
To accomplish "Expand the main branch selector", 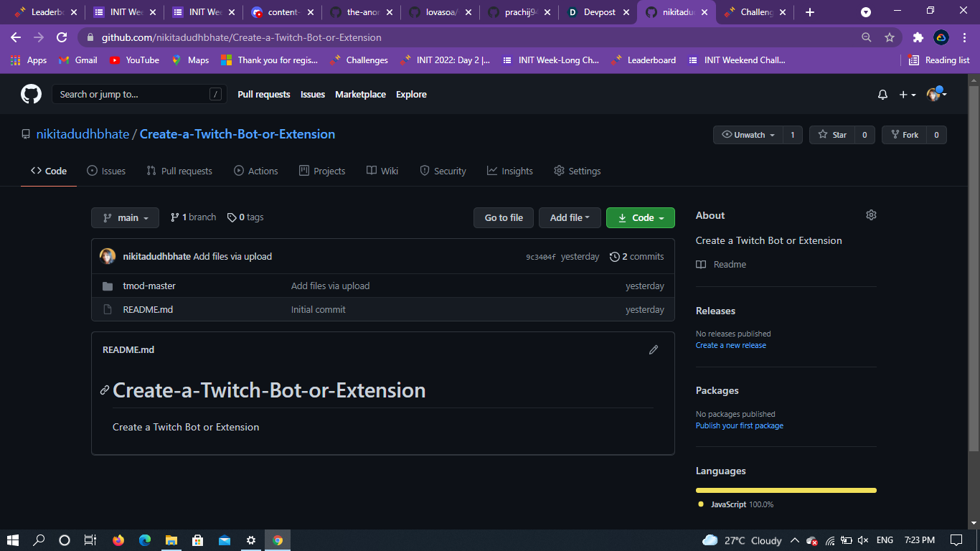I will pyautogui.click(x=125, y=217).
